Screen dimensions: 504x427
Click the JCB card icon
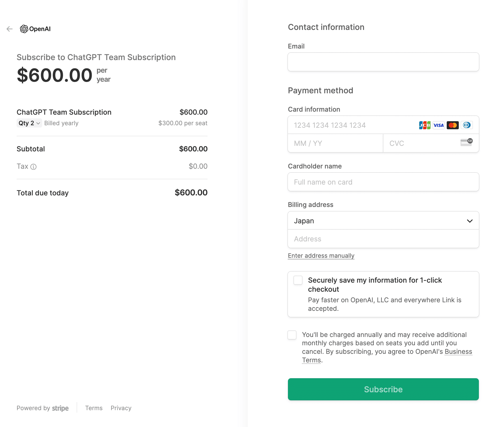425,125
